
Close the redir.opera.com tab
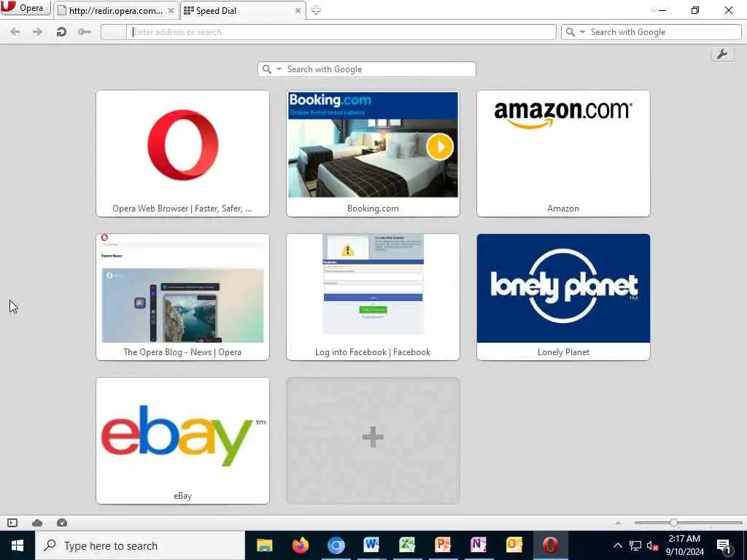point(171,10)
